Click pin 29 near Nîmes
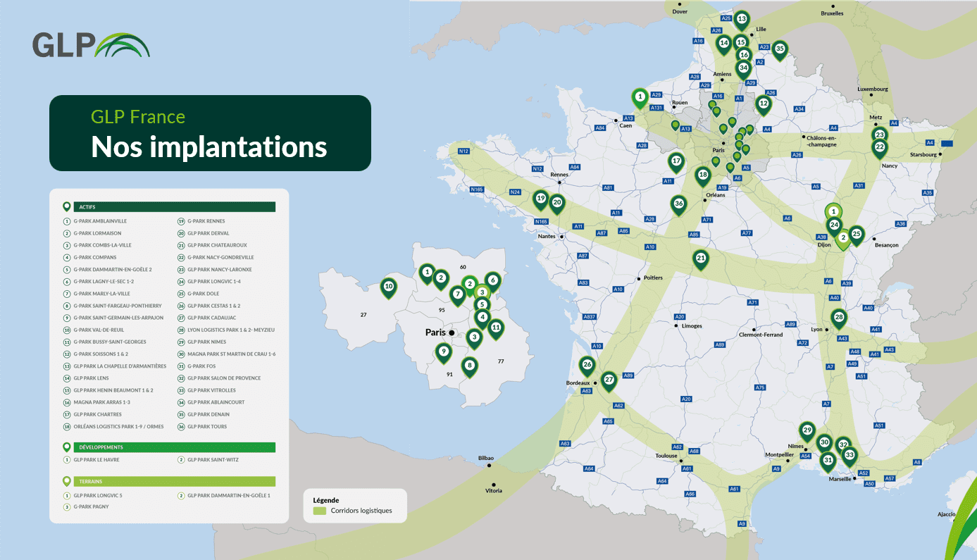This screenshot has height=560, width=977. (x=807, y=430)
